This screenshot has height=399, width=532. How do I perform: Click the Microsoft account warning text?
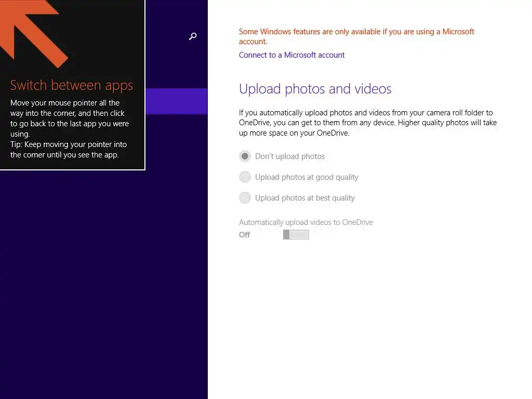pyautogui.click(x=356, y=36)
